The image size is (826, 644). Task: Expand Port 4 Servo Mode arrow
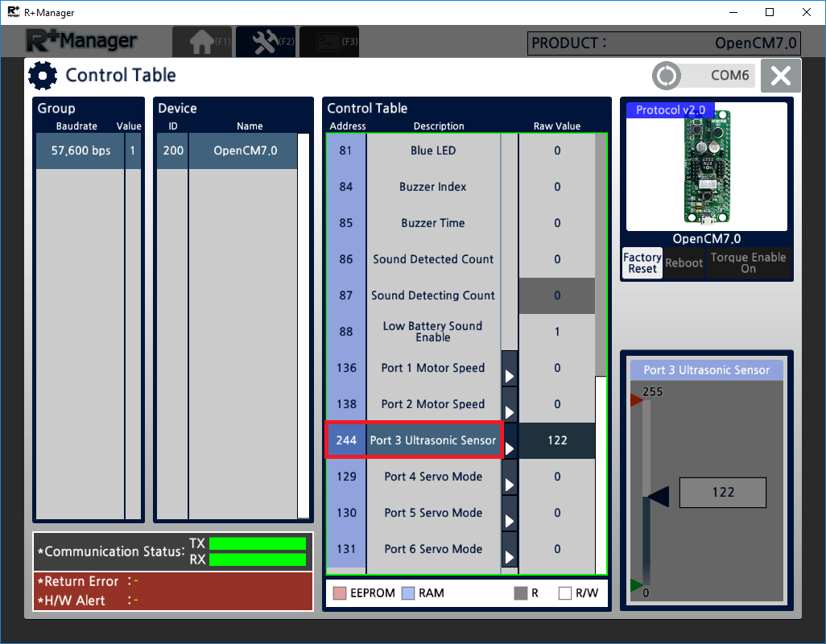coord(510,477)
